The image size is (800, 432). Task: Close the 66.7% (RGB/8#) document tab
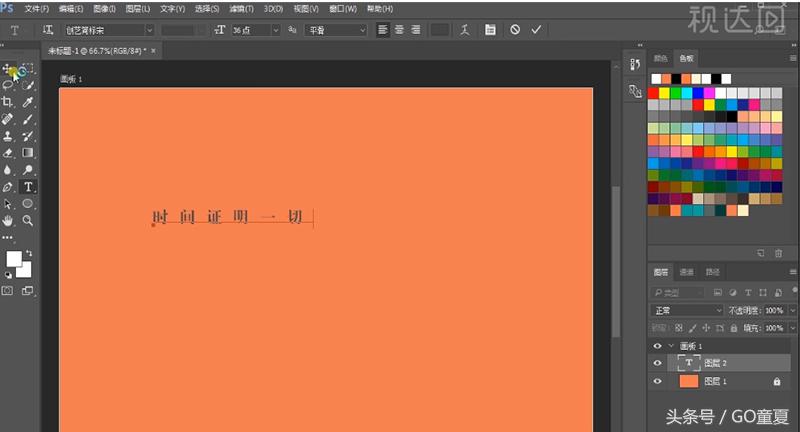[153, 51]
